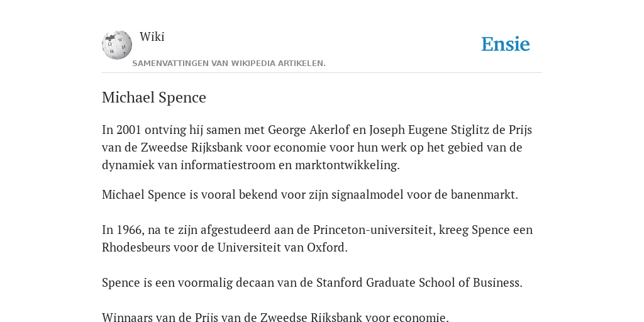
Task: Click the Wiki title text
Action: pyautogui.click(x=152, y=36)
